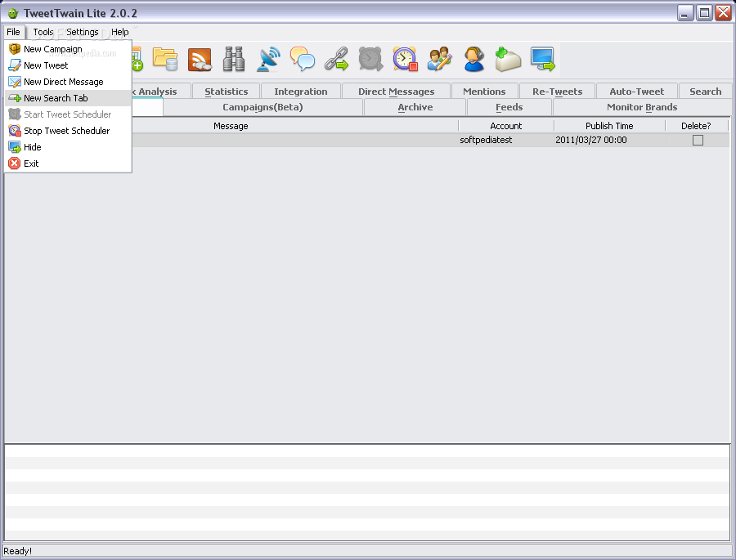
Task: Open the Monitor Brands tab
Action: coord(642,107)
